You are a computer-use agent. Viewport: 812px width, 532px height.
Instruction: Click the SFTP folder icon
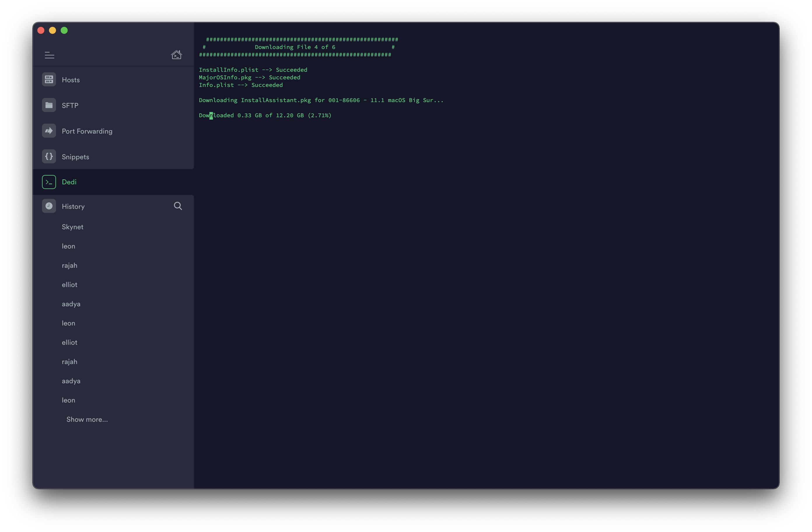[x=49, y=105]
